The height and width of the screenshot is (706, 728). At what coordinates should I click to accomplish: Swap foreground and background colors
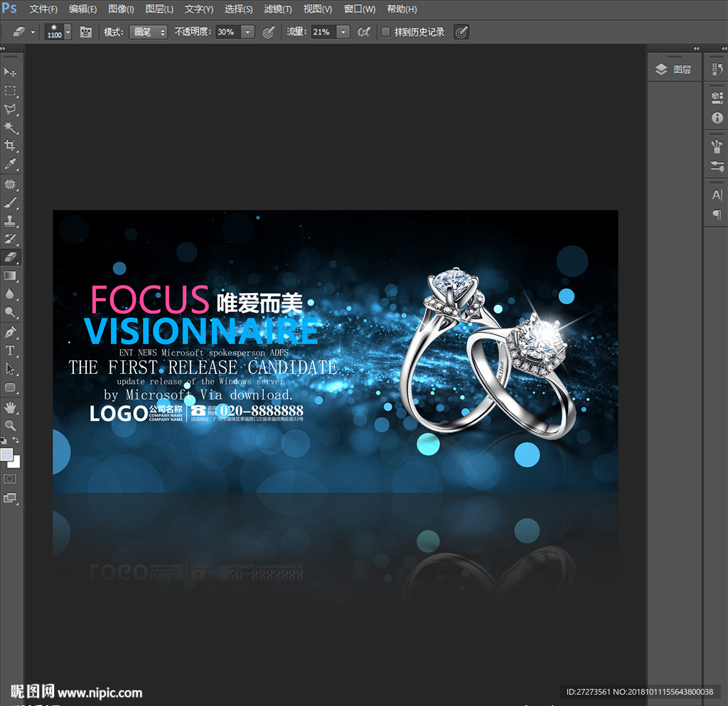(x=16, y=439)
